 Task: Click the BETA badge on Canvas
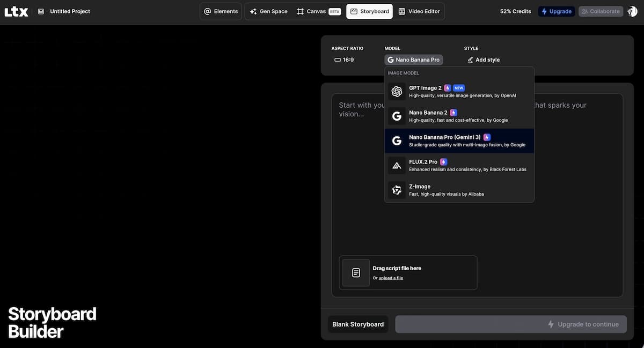(335, 11)
